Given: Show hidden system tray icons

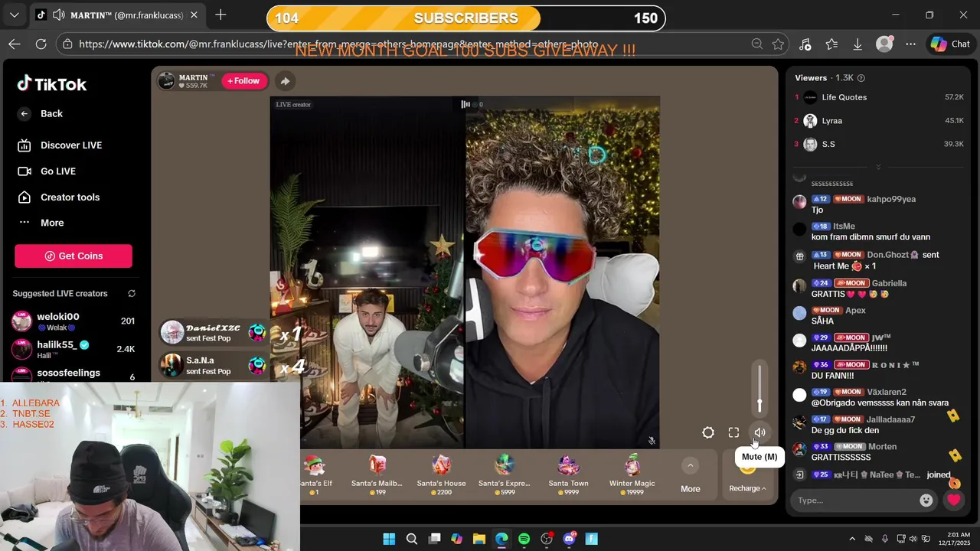Looking at the screenshot, I should [852, 539].
